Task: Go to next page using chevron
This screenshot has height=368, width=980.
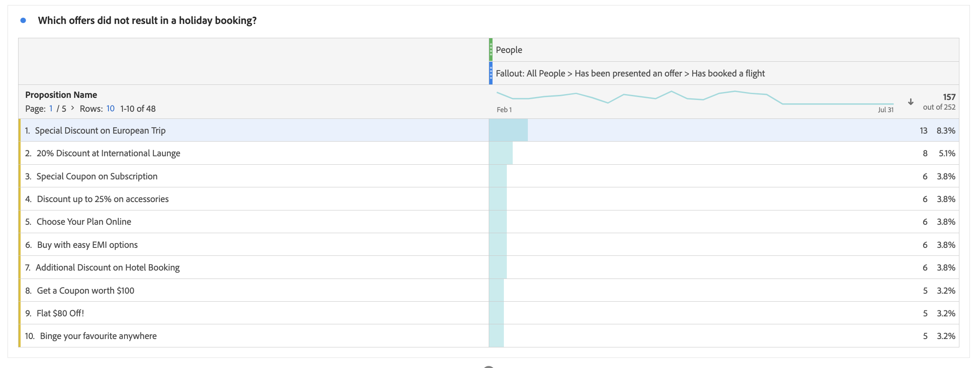Action: (73, 108)
